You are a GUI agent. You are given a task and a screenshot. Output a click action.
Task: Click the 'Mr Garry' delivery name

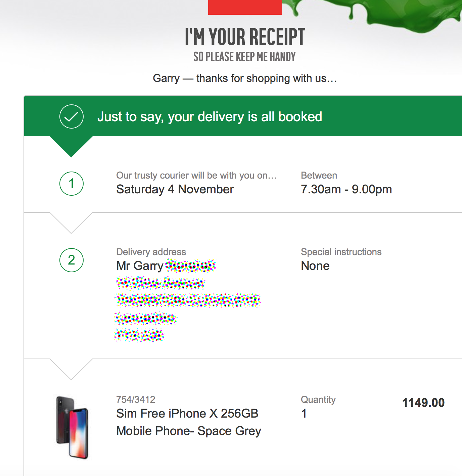pos(140,266)
